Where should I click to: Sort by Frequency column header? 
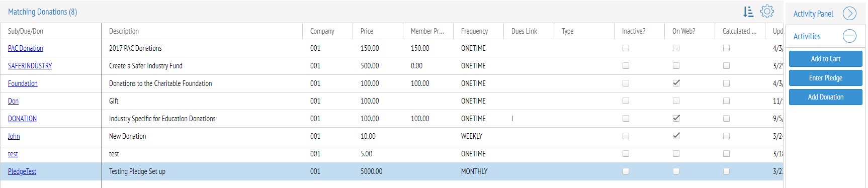[x=478, y=31]
